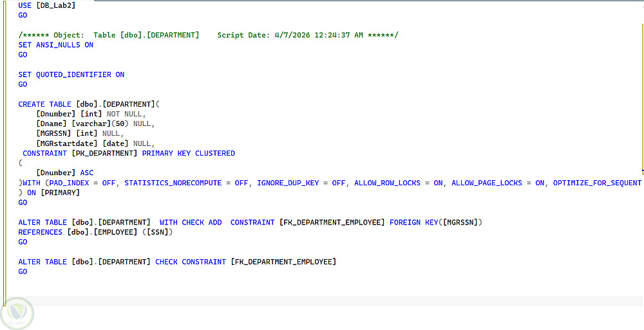Click the [MGRstartdate] column name
The image size is (644, 330).
(67, 143)
